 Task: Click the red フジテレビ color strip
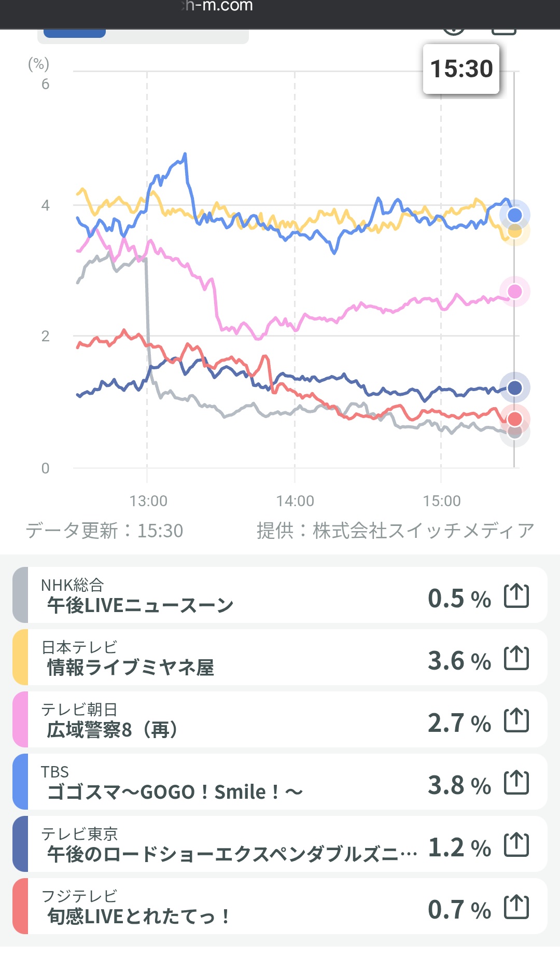coord(21,906)
